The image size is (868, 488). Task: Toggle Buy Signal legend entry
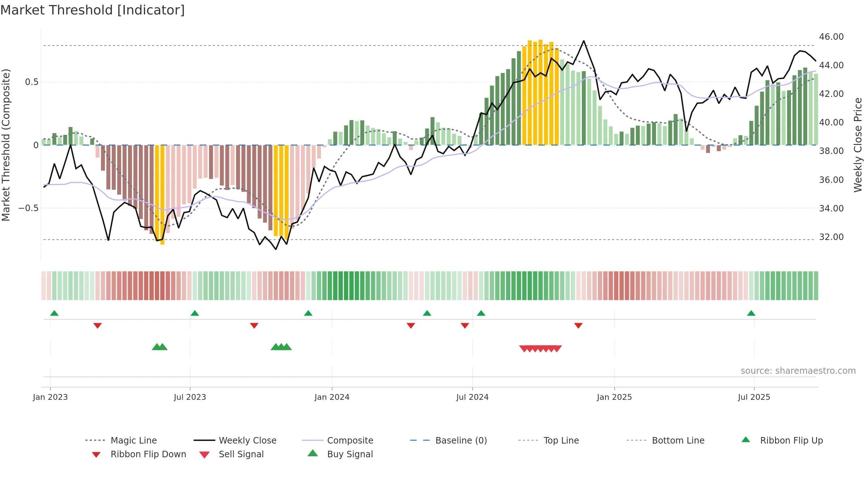[x=340, y=454]
